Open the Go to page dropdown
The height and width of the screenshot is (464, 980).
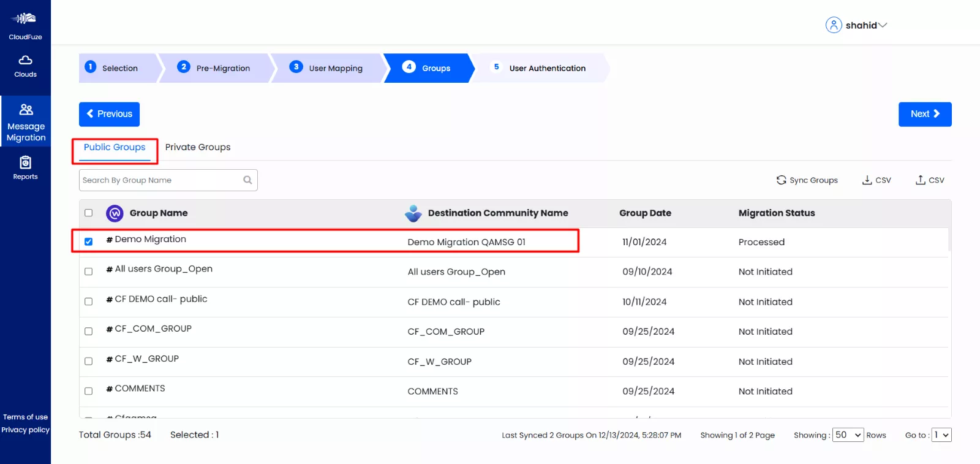941,435
